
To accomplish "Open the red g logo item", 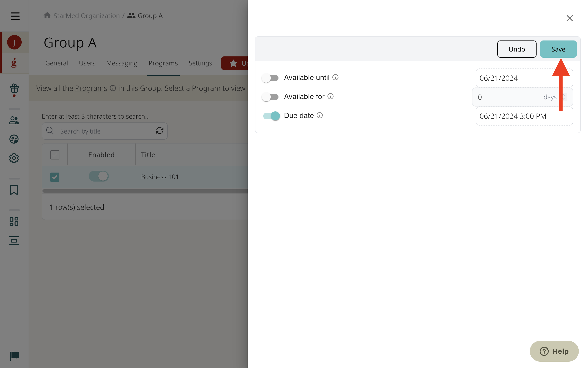I will (14, 63).
